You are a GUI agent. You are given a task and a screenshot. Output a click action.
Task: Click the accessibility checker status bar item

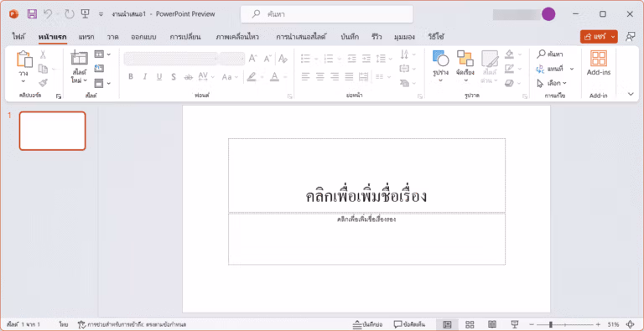point(132,324)
